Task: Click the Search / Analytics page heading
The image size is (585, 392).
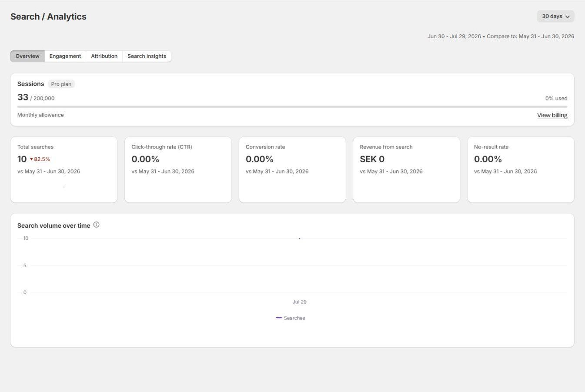Action: coord(48,17)
